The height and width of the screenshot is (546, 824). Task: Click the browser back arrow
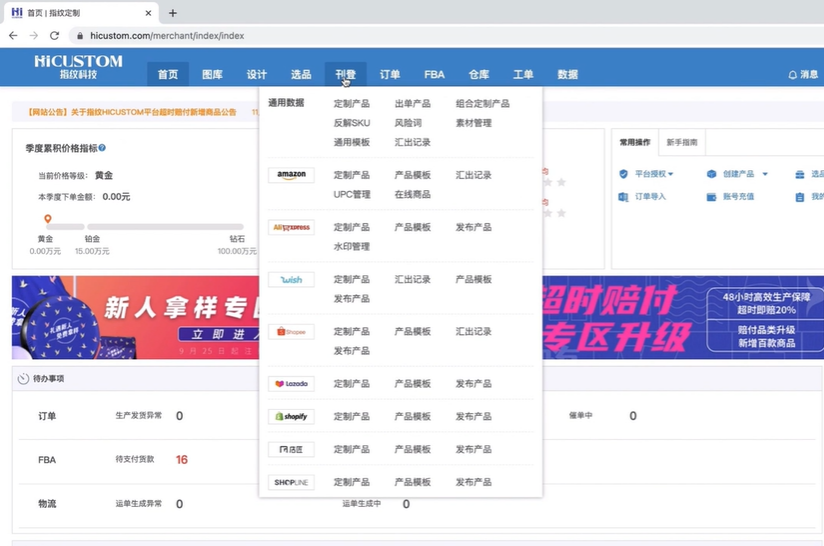(13, 36)
